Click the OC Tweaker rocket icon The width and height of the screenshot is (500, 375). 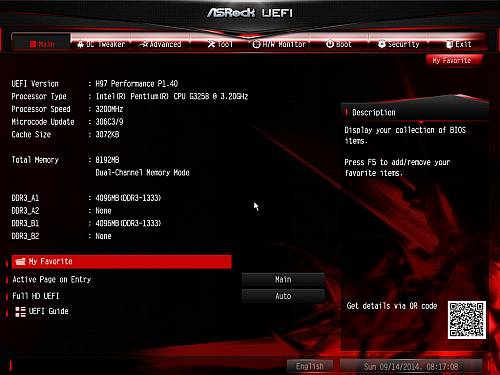(80, 44)
